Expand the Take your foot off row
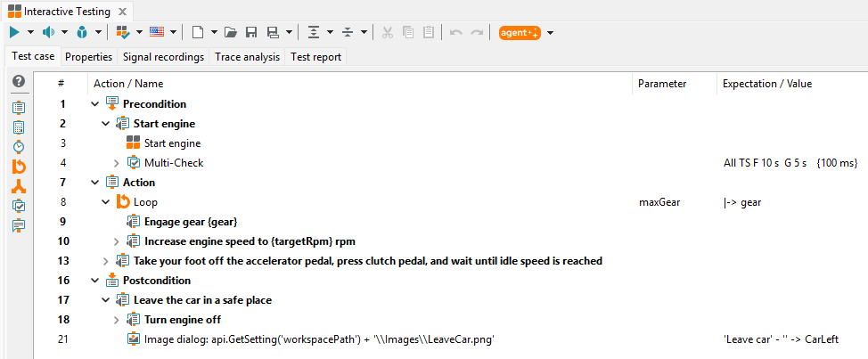868x359 pixels. pos(106,261)
